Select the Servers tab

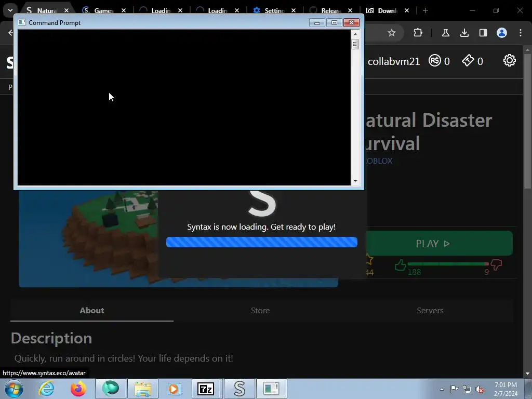tap(430, 311)
